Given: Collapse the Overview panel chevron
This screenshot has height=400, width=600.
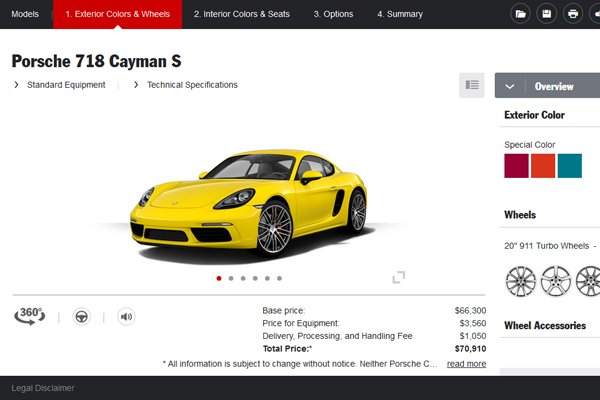Looking at the screenshot, I should (510, 86).
